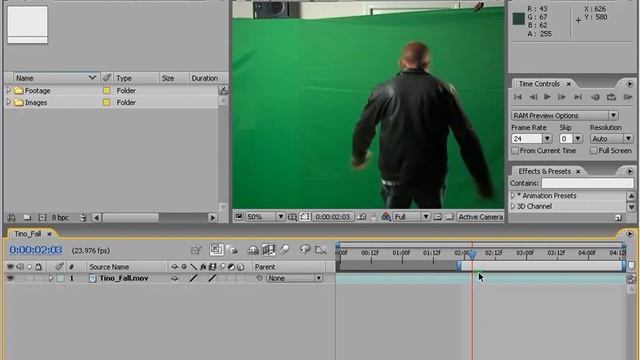640x360 pixels.
Task: Click Always Preview This View icon
Action: point(239,217)
